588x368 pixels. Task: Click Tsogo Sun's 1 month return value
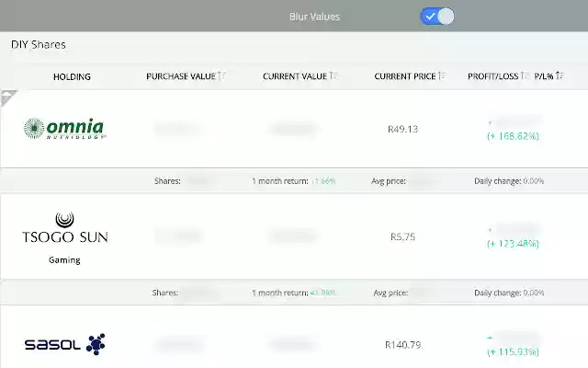coord(322,293)
